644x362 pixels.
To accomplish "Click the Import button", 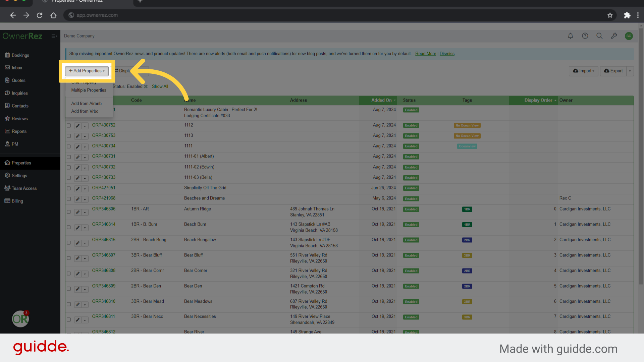I will point(583,71).
